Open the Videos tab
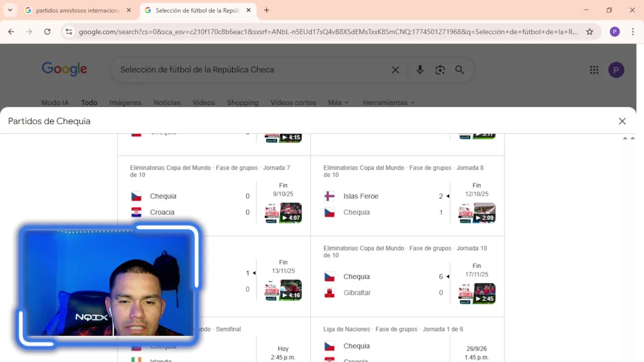Image resolution: width=644 pixels, height=362 pixels. pos(204,103)
